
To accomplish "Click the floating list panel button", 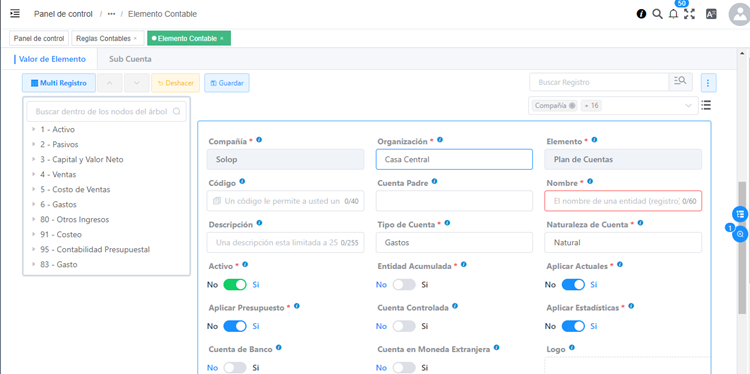I will point(740,214).
